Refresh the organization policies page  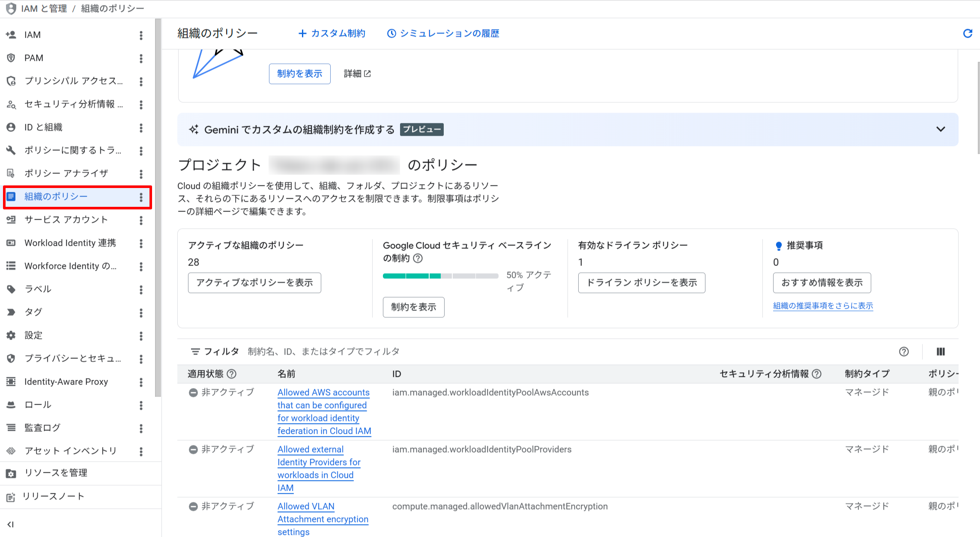(968, 33)
